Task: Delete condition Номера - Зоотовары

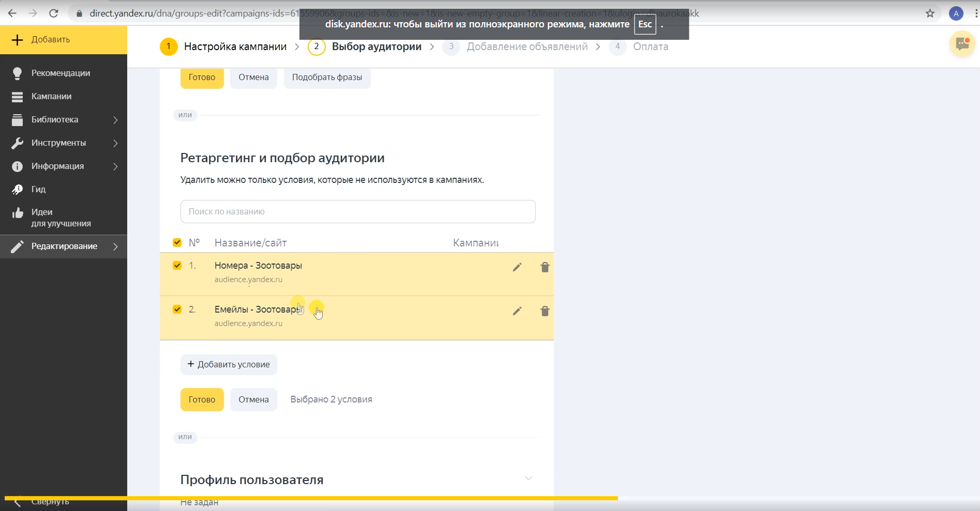Action: click(x=545, y=267)
